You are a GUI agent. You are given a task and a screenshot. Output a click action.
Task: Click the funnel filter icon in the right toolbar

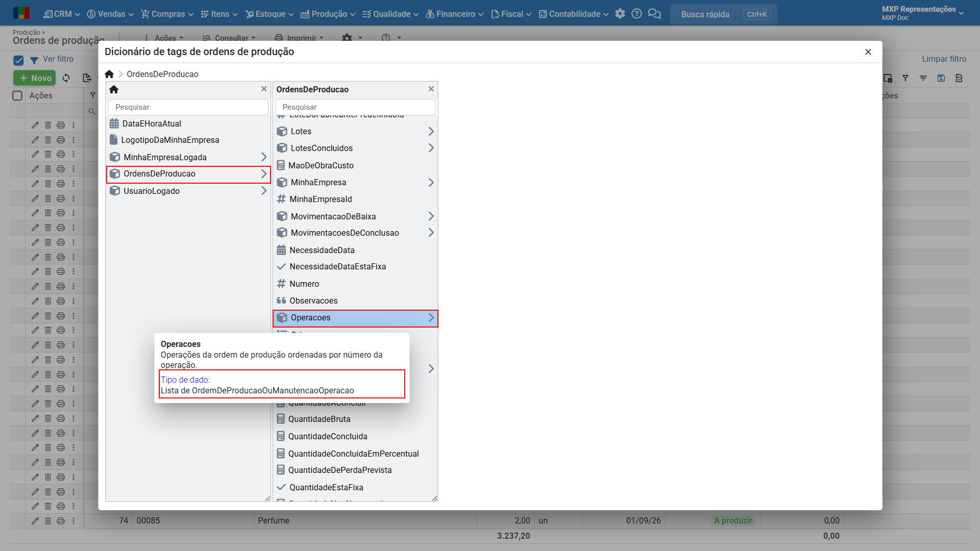point(905,78)
